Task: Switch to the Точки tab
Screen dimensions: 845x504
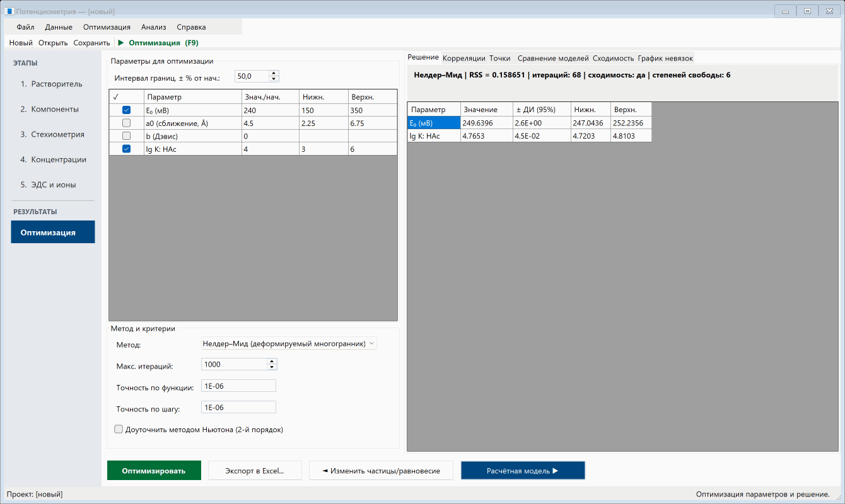Action: tap(500, 58)
